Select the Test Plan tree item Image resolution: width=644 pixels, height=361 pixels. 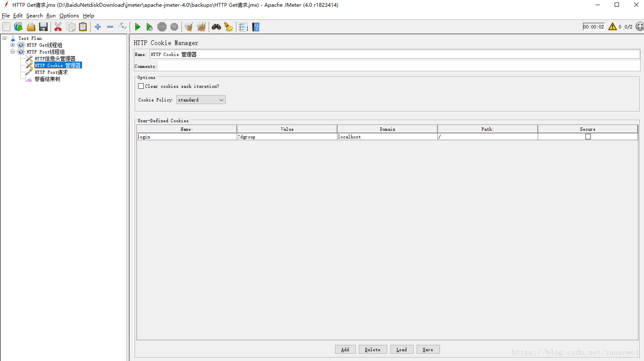30,38
